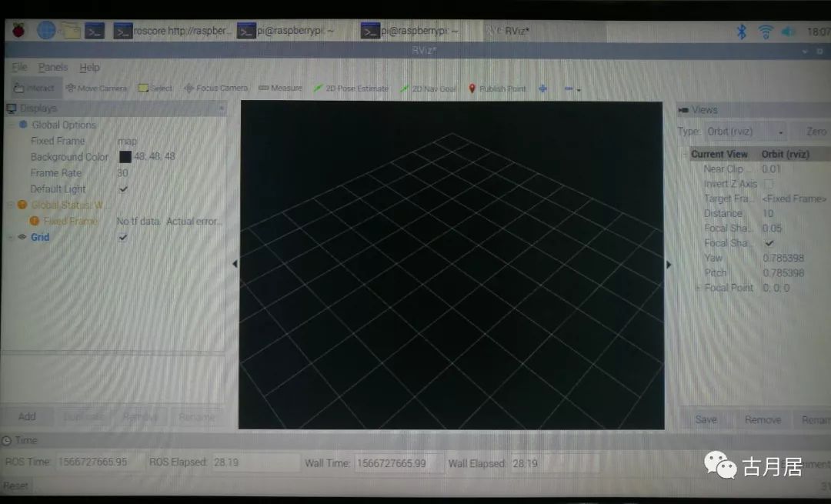The height and width of the screenshot is (504, 831).
Task: Choose the Focus Camera tool
Action: coord(215,88)
